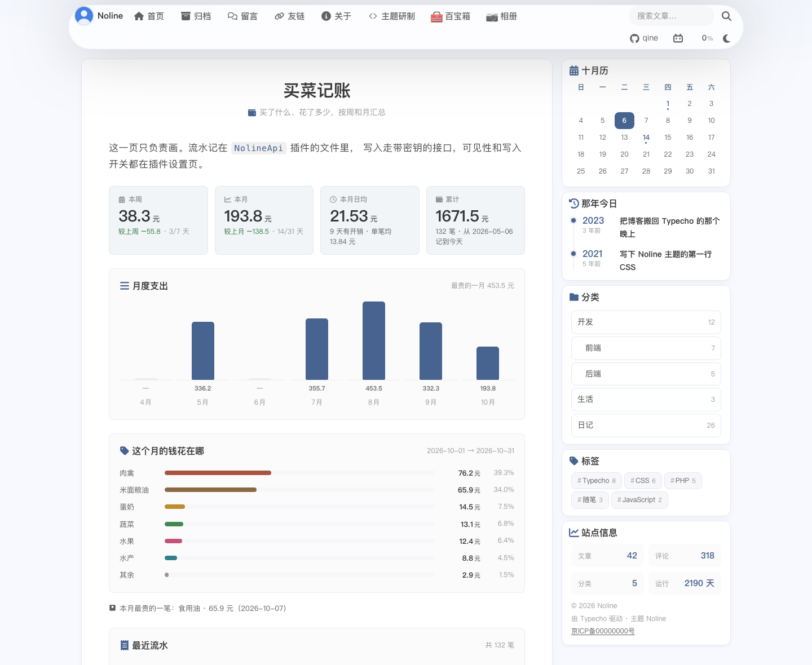Click the Noline avatar logo
This screenshot has width=812, height=665.
coord(84,16)
